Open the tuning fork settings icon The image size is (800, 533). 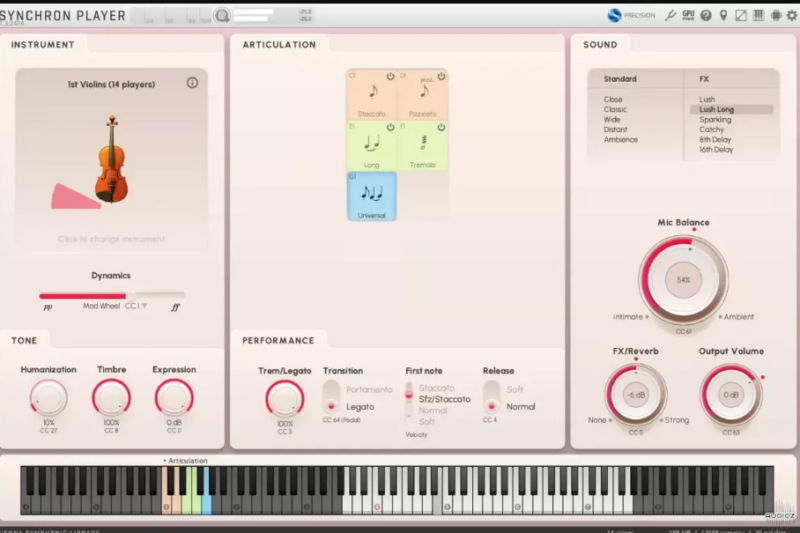(x=670, y=15)
